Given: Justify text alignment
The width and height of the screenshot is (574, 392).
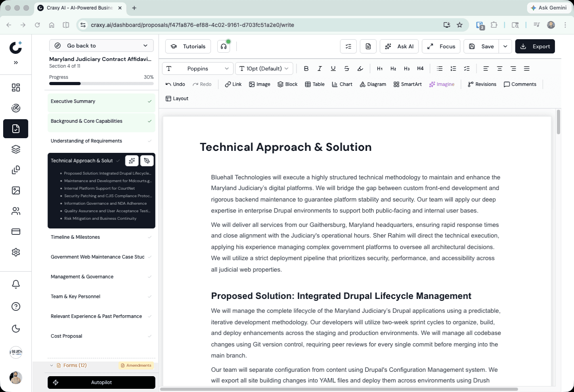Looking at the screenshot, I should [x=526, y=69].
